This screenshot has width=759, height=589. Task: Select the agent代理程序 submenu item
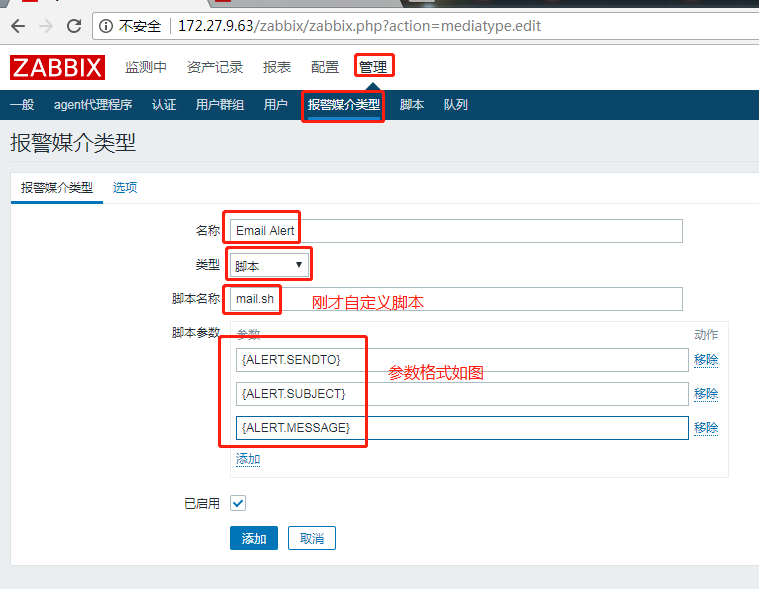click(93, 105)
